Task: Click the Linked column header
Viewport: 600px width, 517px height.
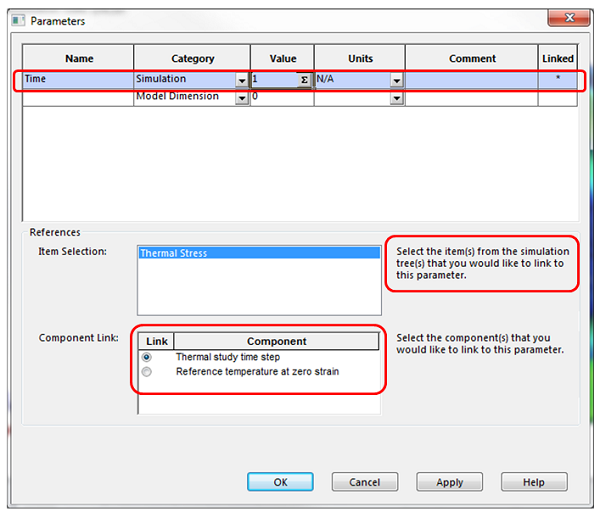Action: [x=557, y=58]
